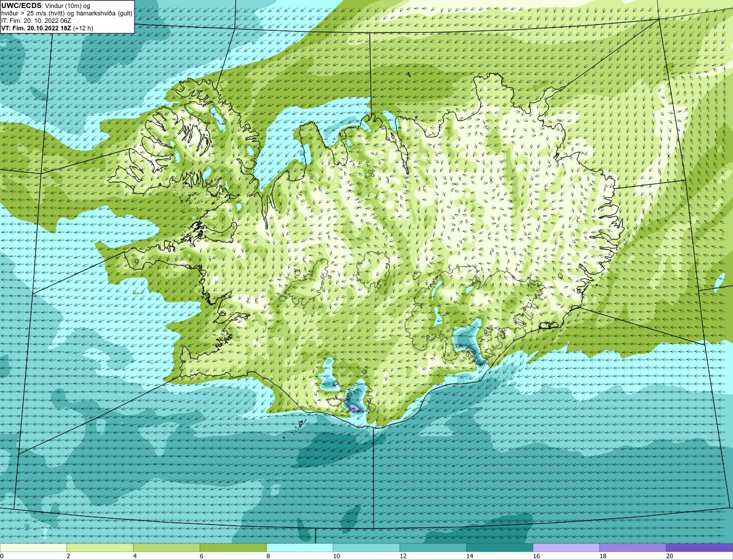Viewport: 733px width, 560px height.
Task: Select the olive green 6–8 m/s swatch
Action: pos(234,547)
